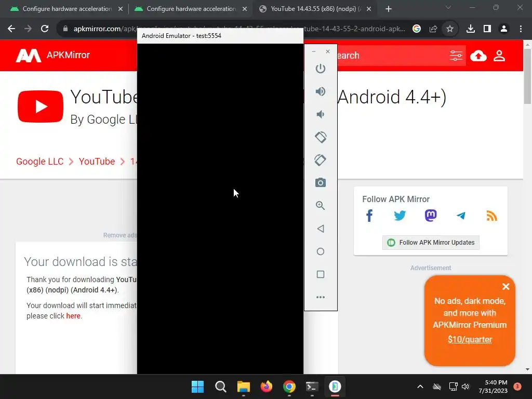Click the 'here' download link
Screen dimensions: 532x399
pyautogui.click(x=73, y=316)
